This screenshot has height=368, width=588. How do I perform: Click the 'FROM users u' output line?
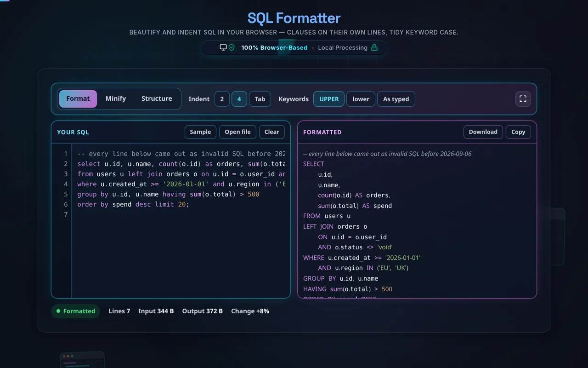[327, 216]
